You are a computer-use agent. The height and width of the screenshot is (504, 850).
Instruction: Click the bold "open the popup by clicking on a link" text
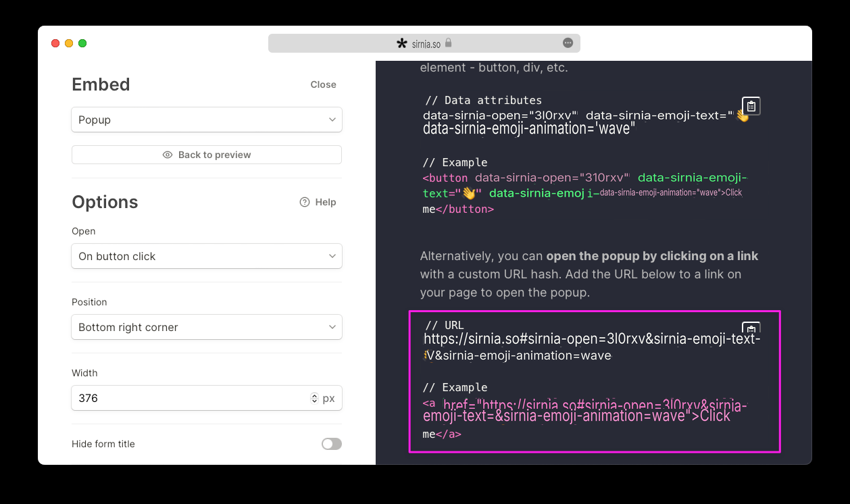coord(652,256)
